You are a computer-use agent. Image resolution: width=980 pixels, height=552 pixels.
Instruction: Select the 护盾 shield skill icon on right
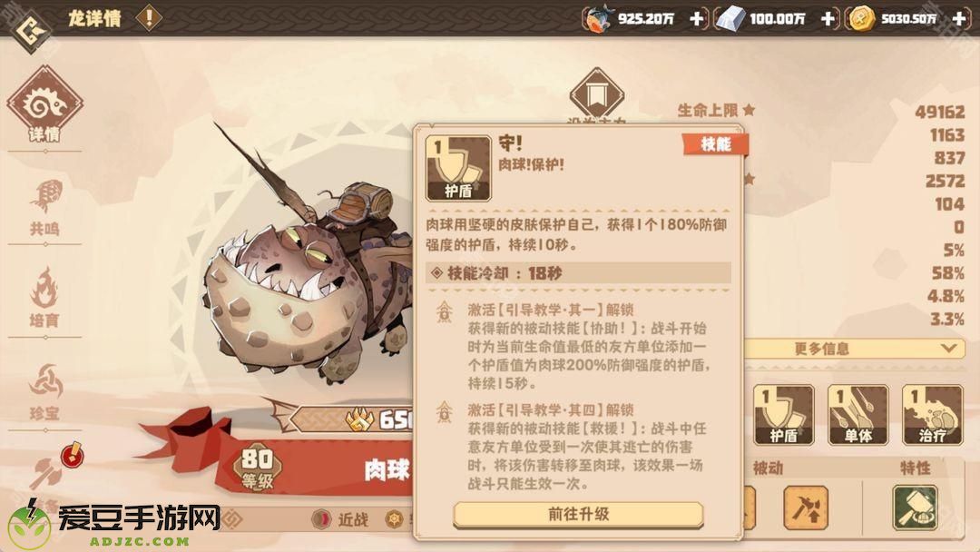(783, 415)
